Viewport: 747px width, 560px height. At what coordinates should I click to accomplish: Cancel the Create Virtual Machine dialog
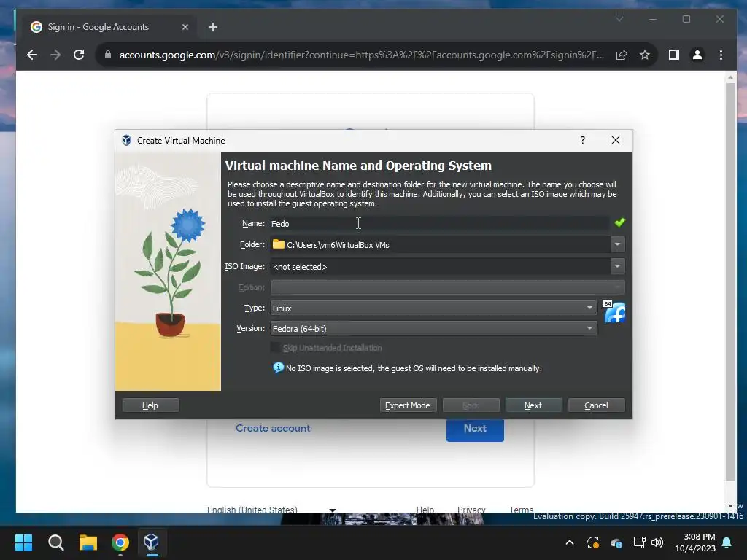pos(596,405)
